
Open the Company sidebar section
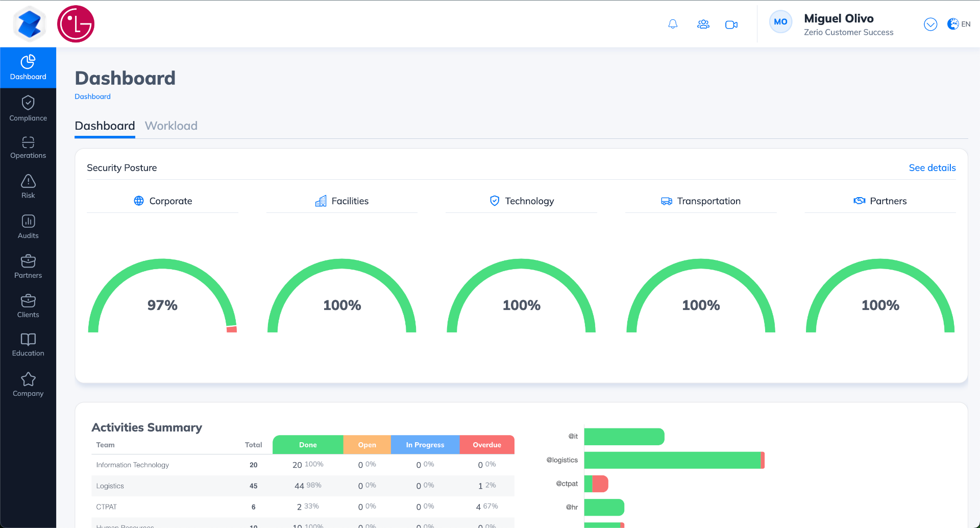pos(28,385)
